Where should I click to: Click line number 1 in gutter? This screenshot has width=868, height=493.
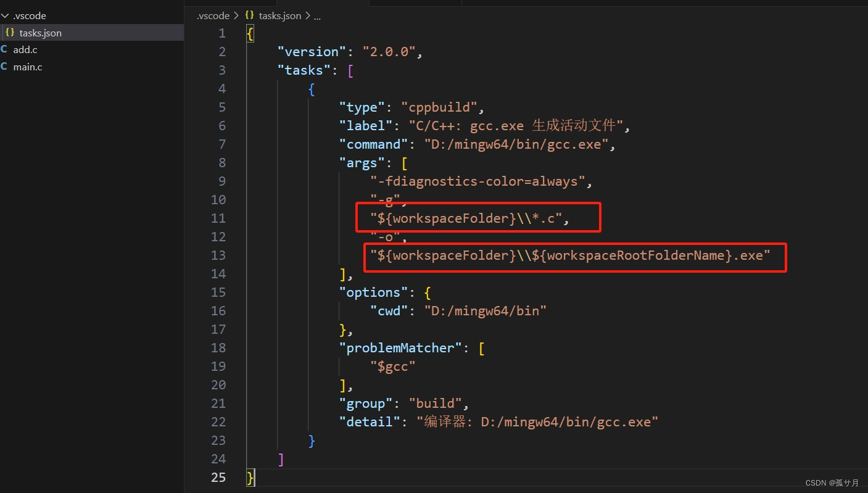point(222,33)
